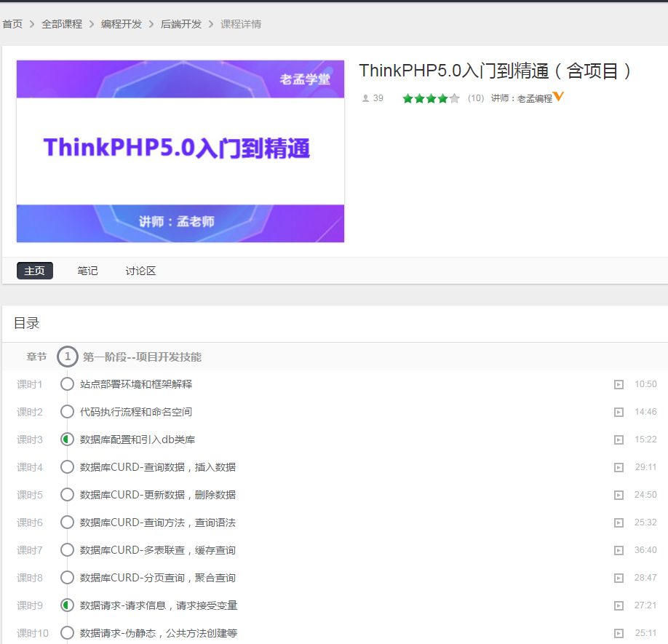Open lesson 数据库CURD-多表联查，缓存查询
This screenshot has height=644, width=668.
158,550
